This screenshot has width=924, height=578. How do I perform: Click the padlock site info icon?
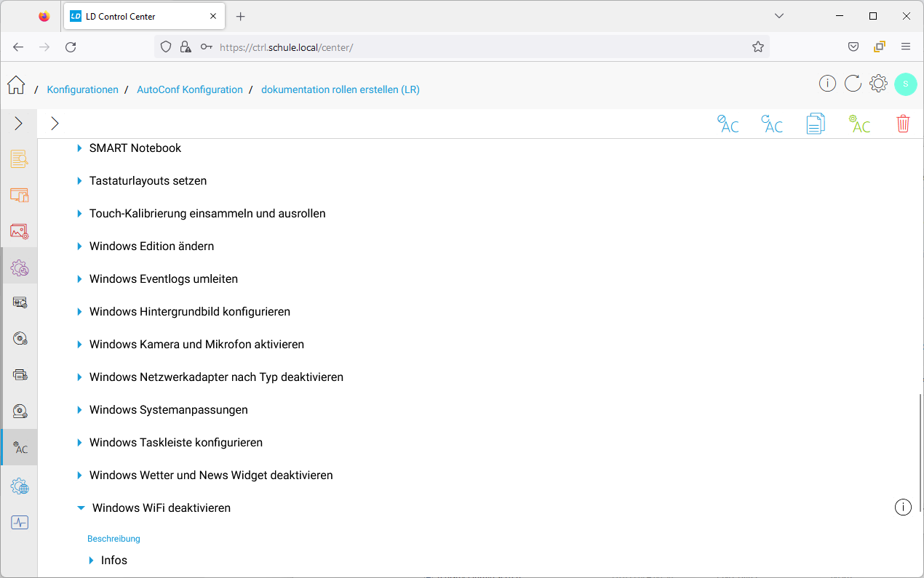(186, 47)
